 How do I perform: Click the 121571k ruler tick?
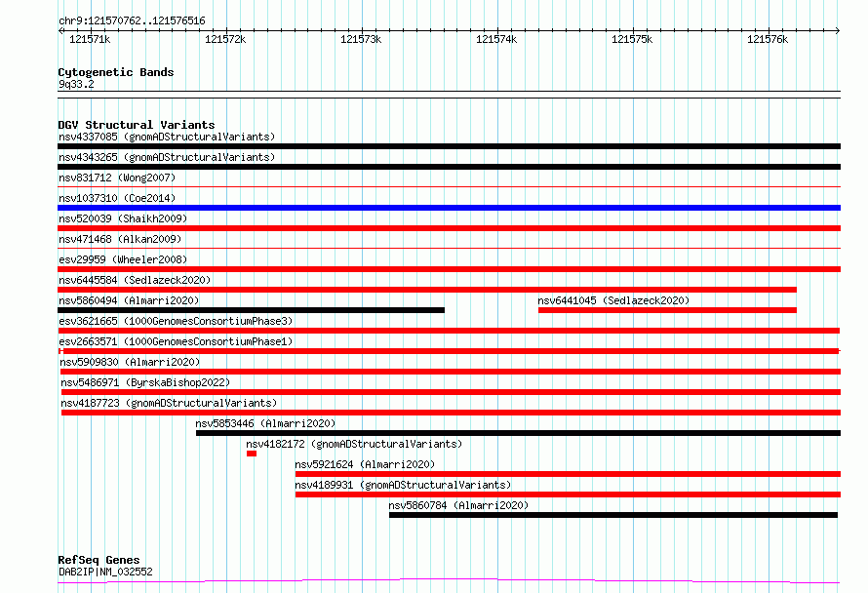pos(90,39)
